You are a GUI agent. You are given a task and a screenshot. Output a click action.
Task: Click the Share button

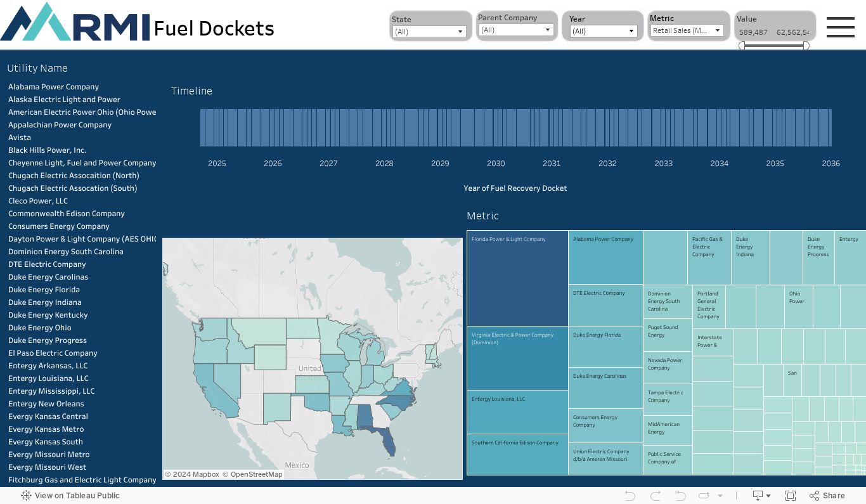827,496
